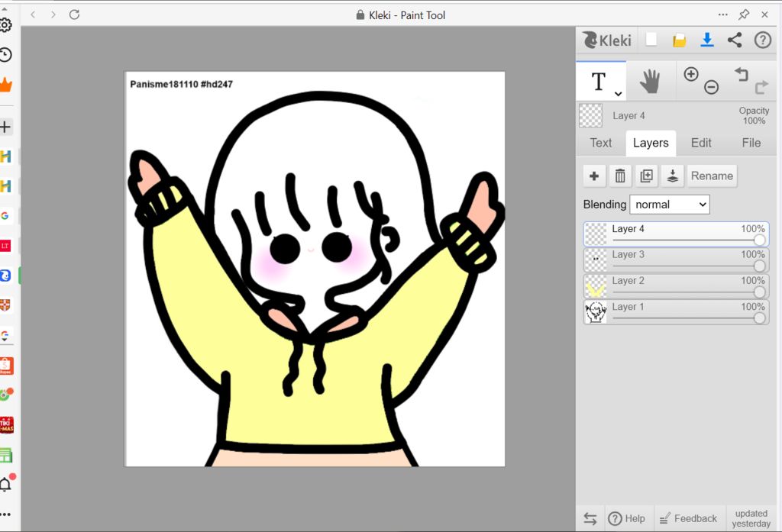
Task: Switch to the Text tab
Action: (600, 143)
